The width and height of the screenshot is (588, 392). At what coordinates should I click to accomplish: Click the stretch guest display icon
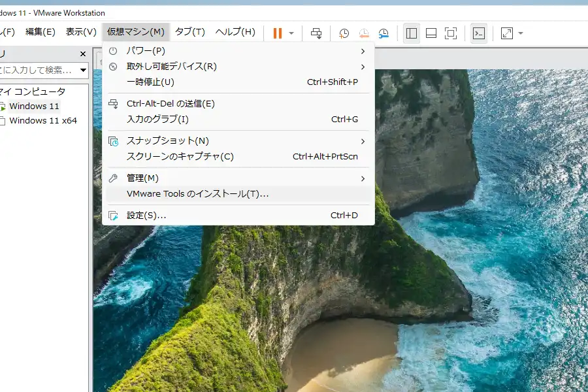coord(506,33)
